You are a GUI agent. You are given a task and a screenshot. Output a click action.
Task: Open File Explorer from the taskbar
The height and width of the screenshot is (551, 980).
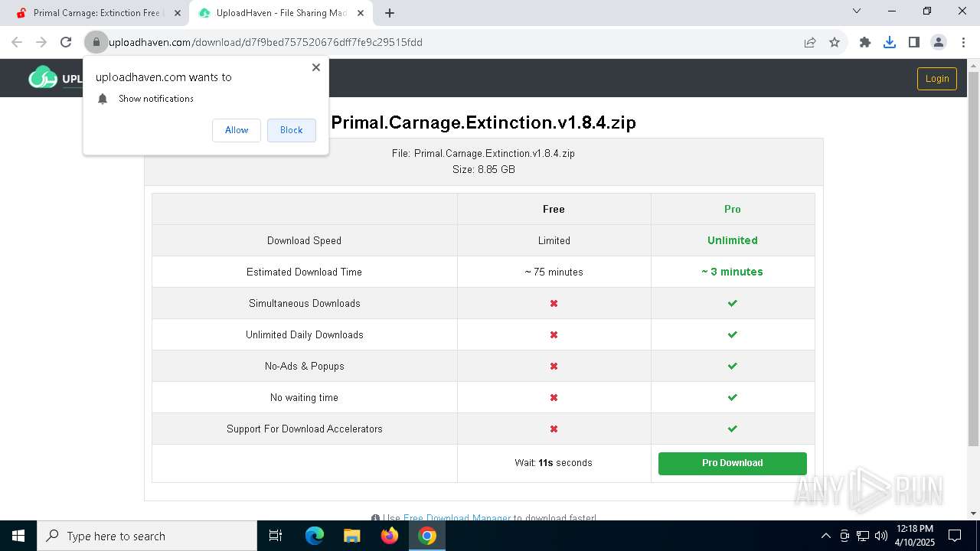[x=351, y=536]
